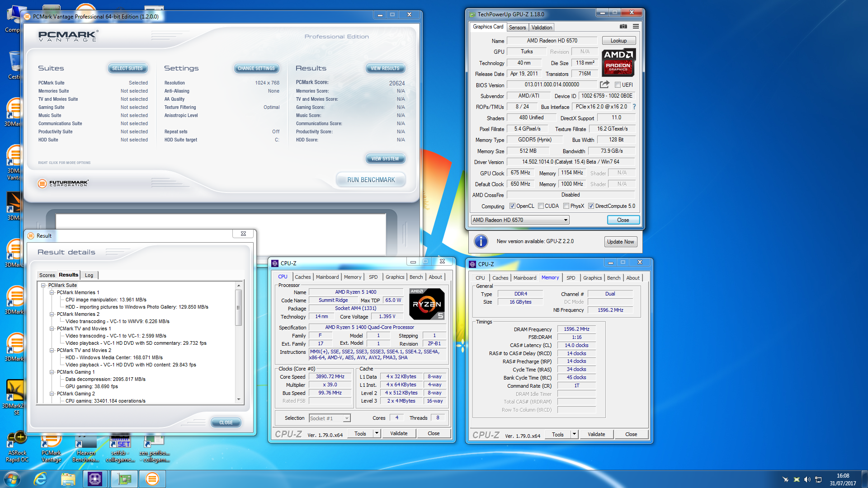Viewport: 868px width, 488px height.
Task: Click the blue info icon beside the update notice
Action: pos(481,241)
